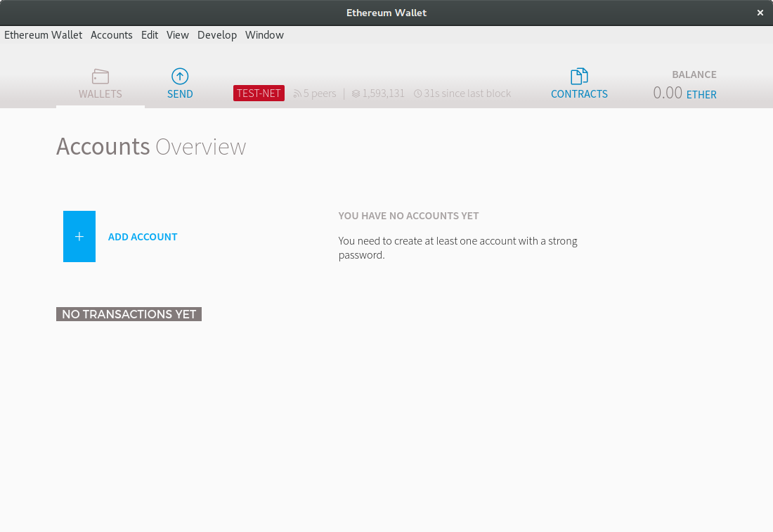Open the Edit menu
The width and height of the screenshot is (773, 532).
tap(150, 35)
